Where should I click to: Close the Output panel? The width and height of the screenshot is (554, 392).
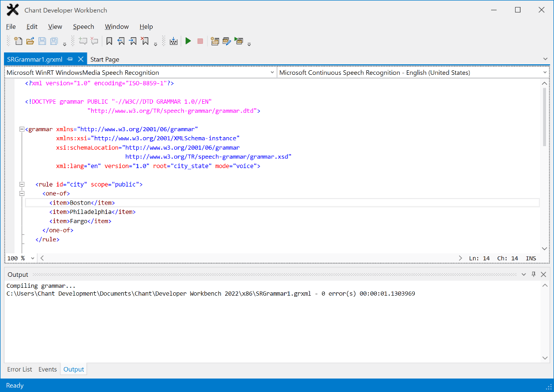coord(544,274)
